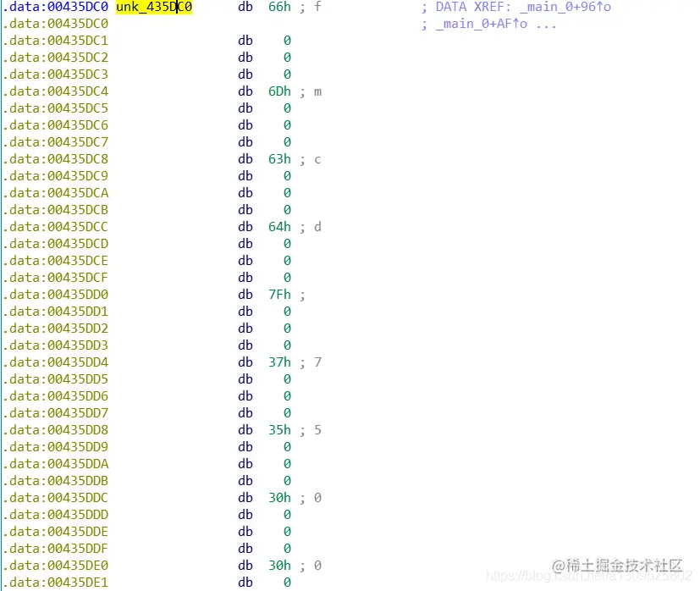Click the address .data:00435DC2
This screenshot has height=591, width=700.
55,58
